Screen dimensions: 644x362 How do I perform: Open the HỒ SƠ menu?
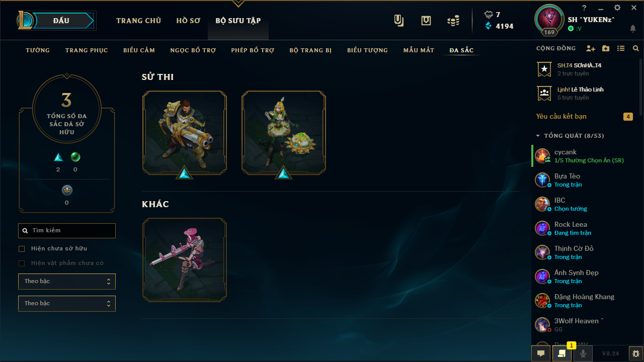point(188,21)
